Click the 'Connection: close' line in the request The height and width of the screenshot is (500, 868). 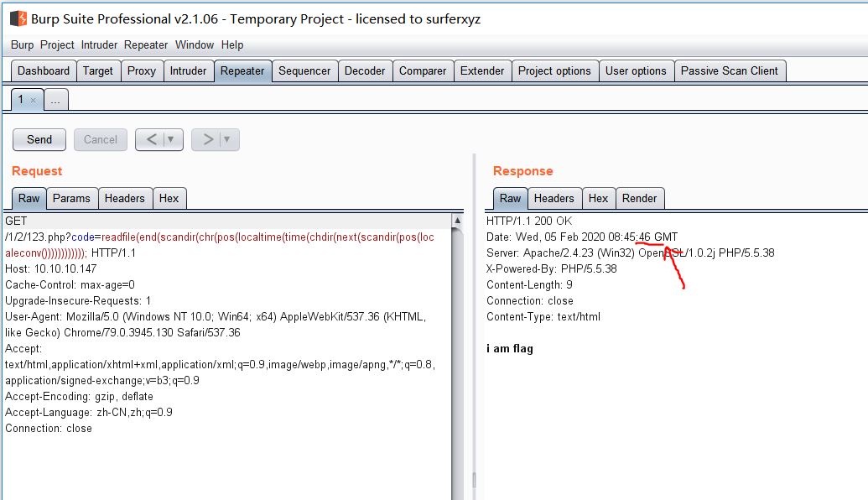49,429
